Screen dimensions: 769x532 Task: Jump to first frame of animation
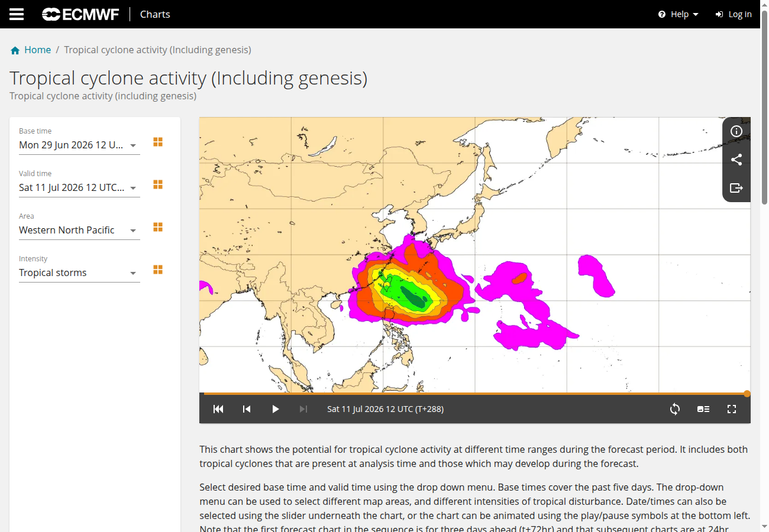tap(218, 409)
